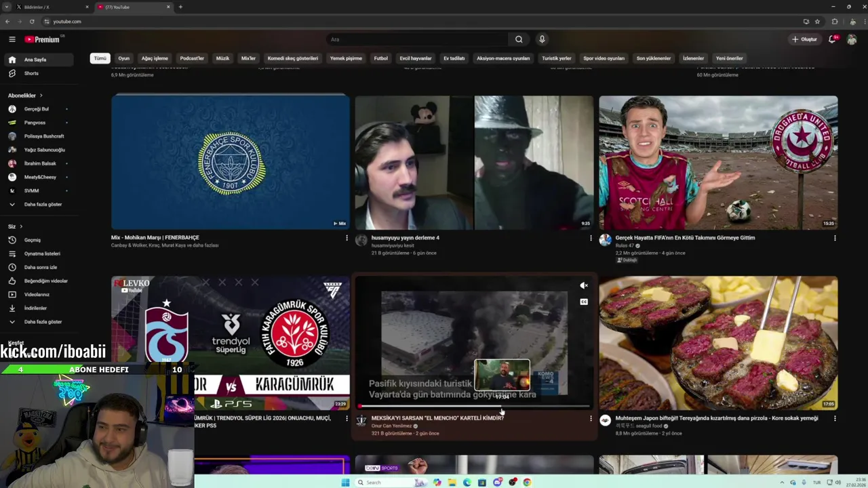Open the notifications bell
Screen dimensions: 868x488
[x=832, y=39]
